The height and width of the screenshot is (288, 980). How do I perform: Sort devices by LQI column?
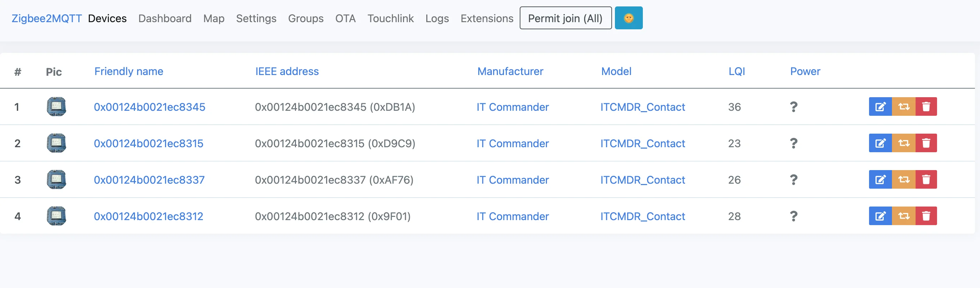click(737, 71)
